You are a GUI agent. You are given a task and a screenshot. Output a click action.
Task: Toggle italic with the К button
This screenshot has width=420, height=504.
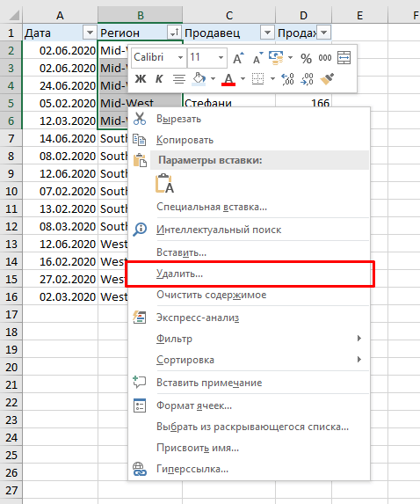point(159,79)
